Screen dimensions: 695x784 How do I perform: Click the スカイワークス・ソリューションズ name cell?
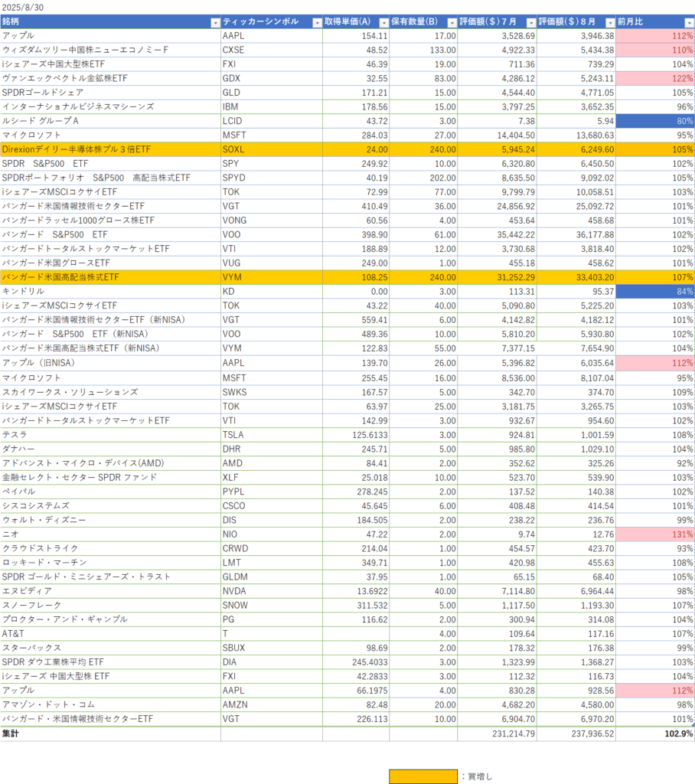[x=110, y=393]
